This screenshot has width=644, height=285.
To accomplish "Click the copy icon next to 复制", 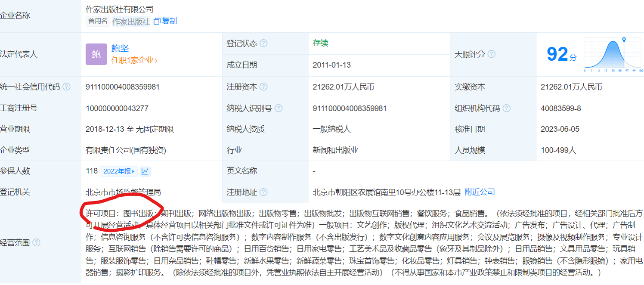I will (157, 21).
